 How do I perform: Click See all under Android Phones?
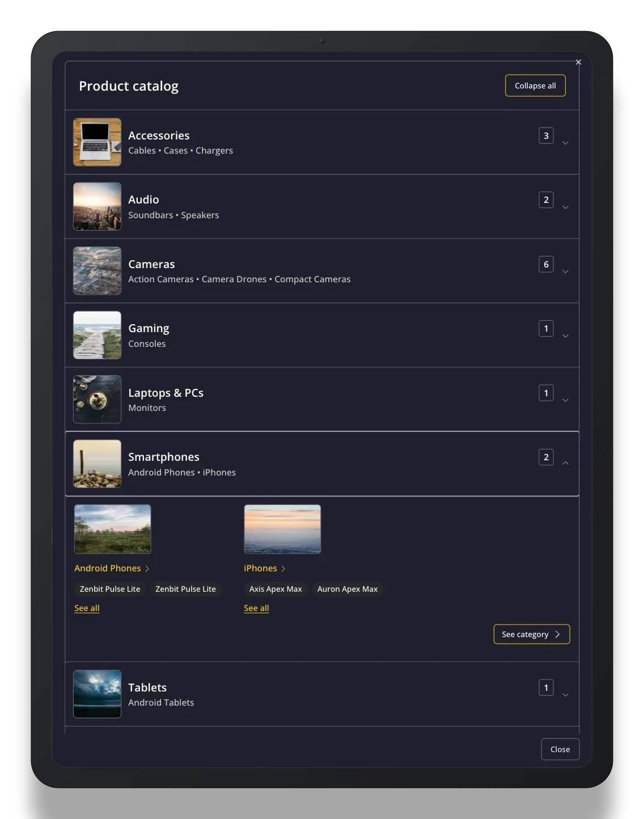tap(87, 608)
